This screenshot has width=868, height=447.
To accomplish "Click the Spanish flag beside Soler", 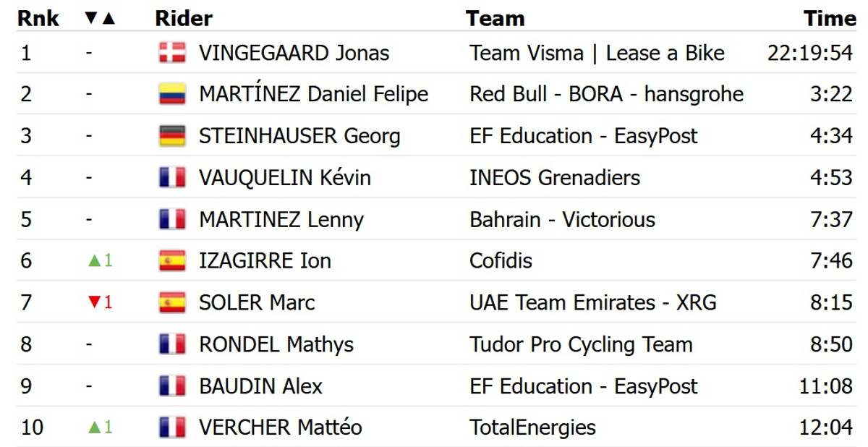I will (172, 302).
